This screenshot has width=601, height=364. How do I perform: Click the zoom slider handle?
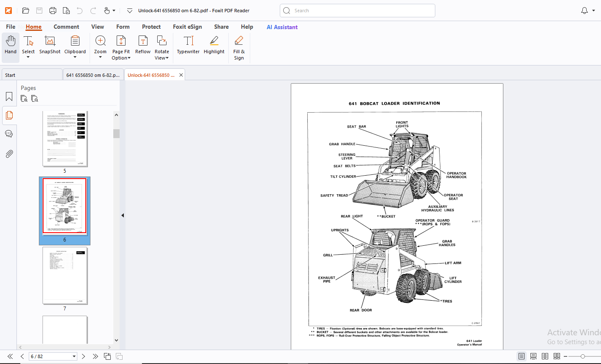(583, 356)
